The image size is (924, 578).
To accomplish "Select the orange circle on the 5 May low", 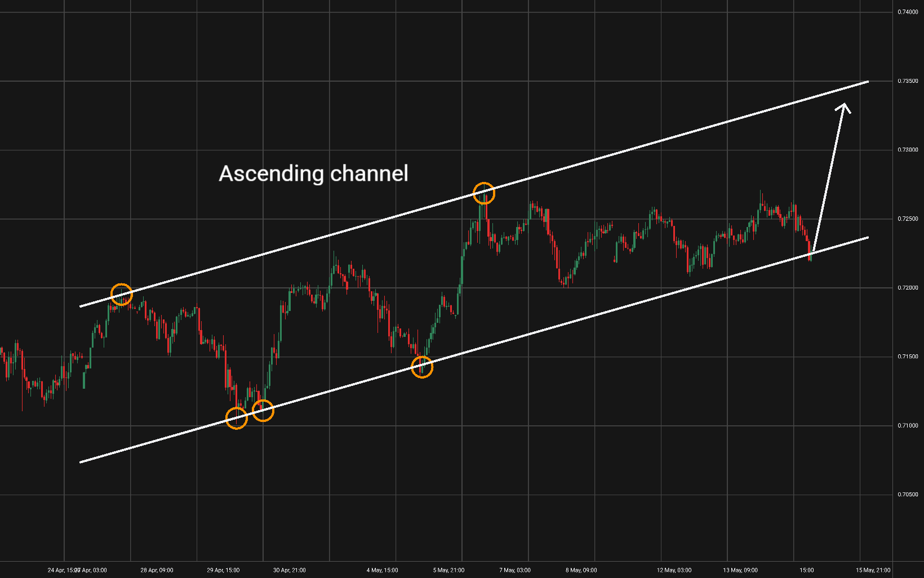I will pos(422,367).
